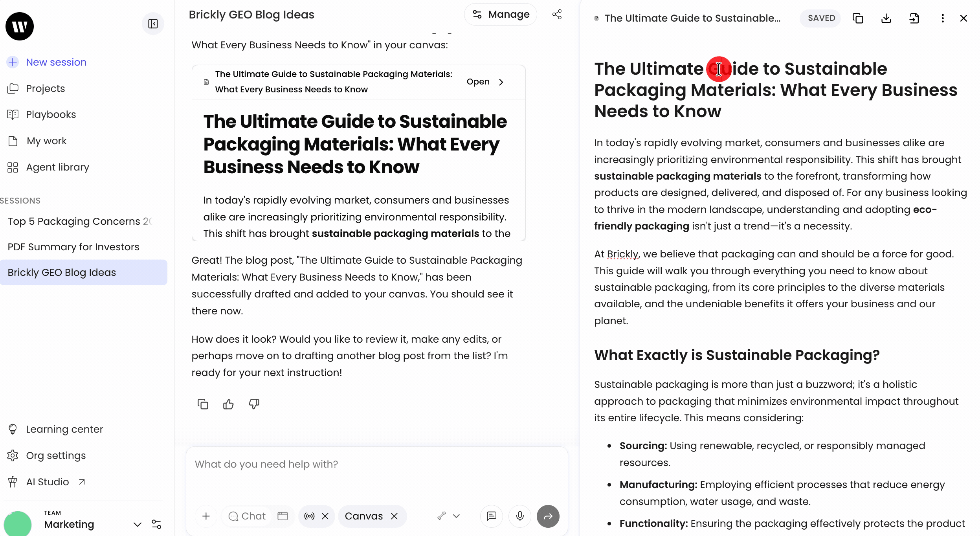This screenshot has height=536, width=980.
Task: Click the thumbs down feedback icon
Action: tap(254, 404)
